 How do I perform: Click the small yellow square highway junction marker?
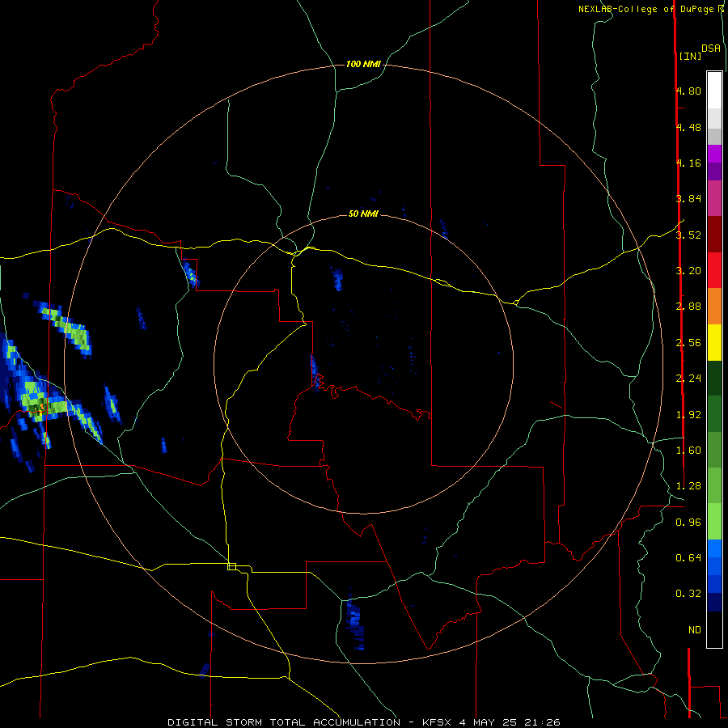(x=231, y=566)
